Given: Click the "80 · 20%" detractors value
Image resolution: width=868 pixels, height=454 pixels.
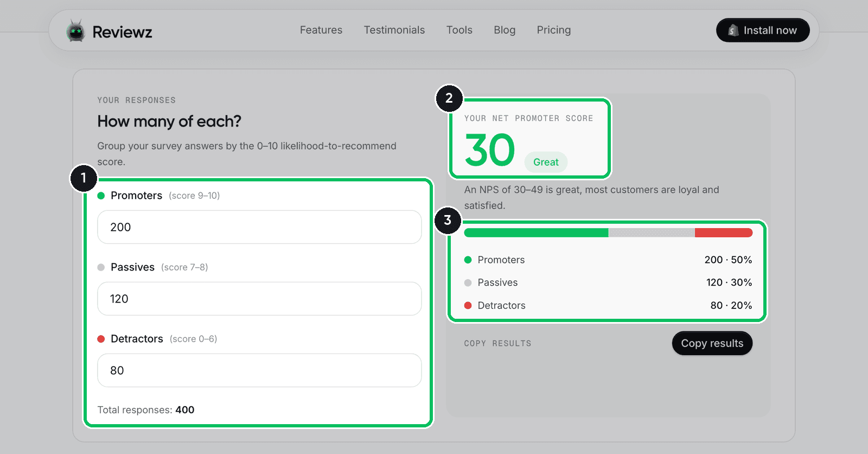Looking at the screenshot, I should [x=731, y=305].
